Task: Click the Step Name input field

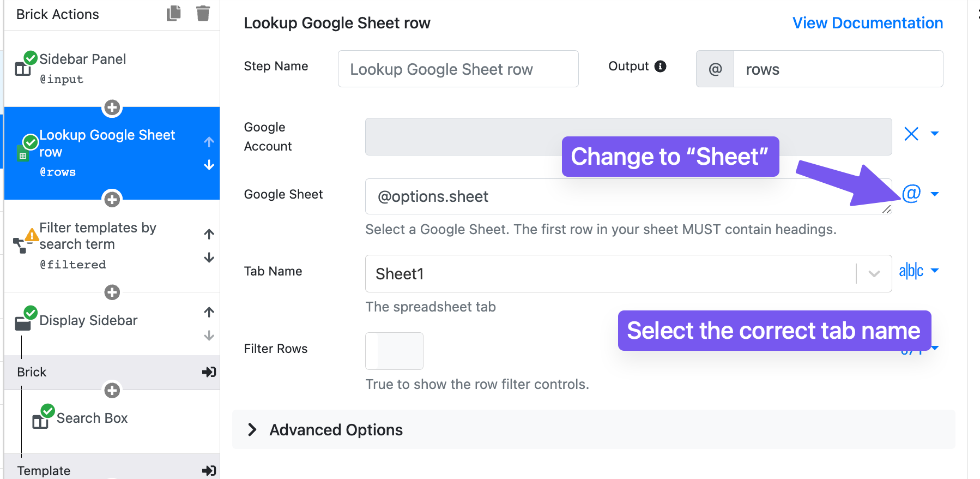Action: (x=458, y=69)
